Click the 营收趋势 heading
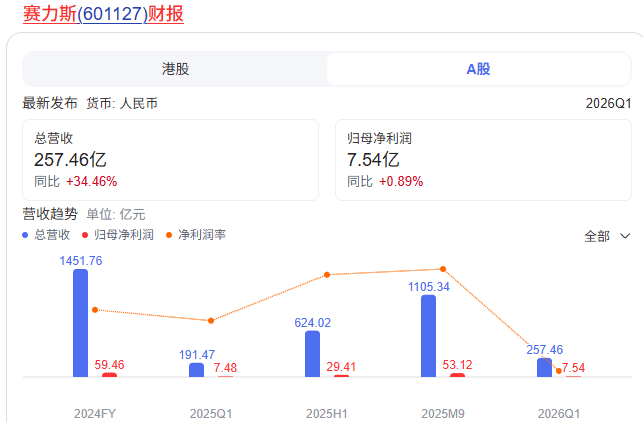Viewport: 643px width, 422px height. (50, 214)
